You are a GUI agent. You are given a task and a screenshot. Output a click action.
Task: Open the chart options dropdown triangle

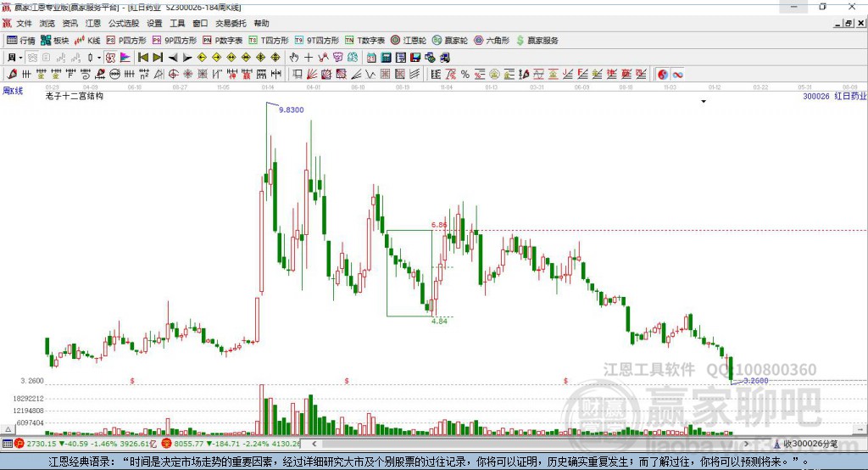[x=704, y=102]
